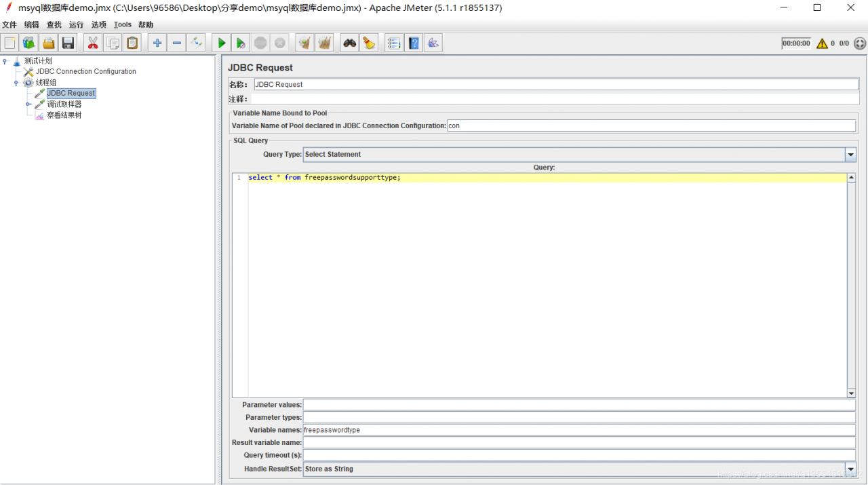The width and height of the screenshot is (868, 485).
Task: Click the 注释 comment field
Action: pyautogui.click(x=555, y=99)
